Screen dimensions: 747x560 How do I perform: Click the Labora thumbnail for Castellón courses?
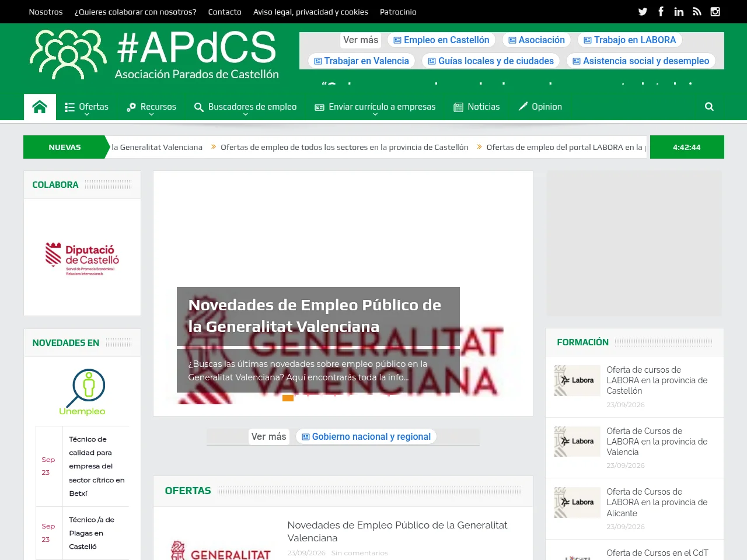coord(577,380)
